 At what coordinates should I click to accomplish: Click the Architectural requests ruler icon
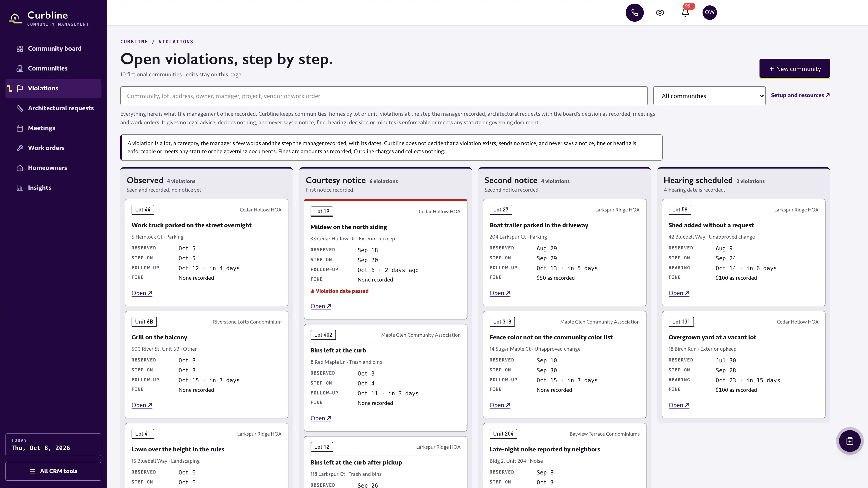pyautogui.click(x=20, y=108)
